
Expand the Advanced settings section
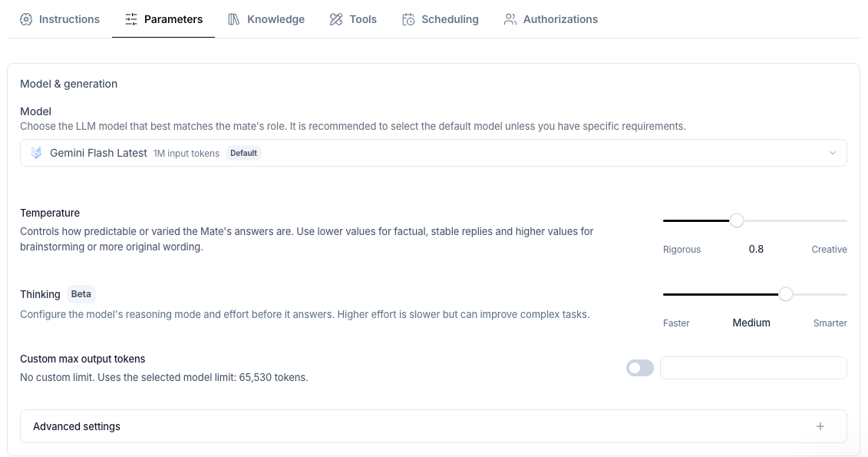[x=434, y=426]
